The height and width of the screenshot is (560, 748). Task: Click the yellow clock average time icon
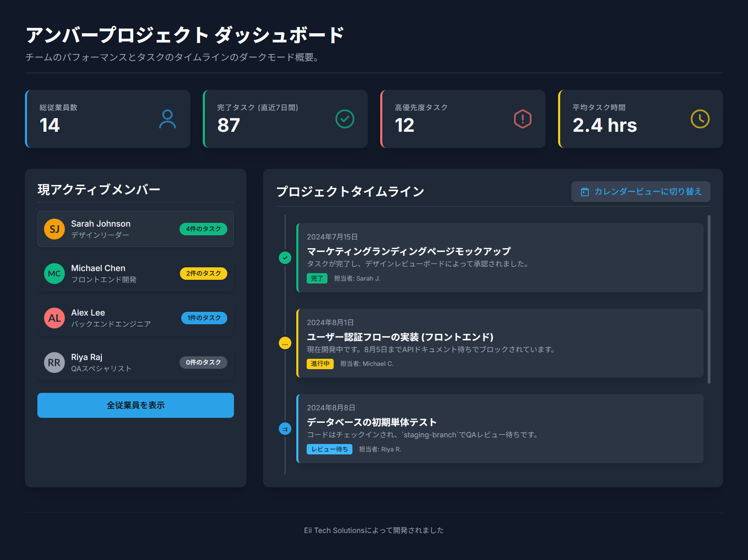[x=700, y=119]
